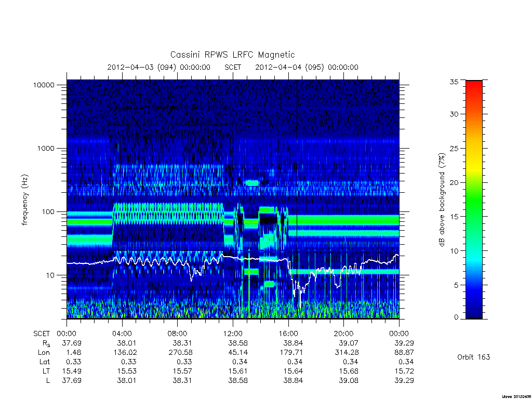Image resolution: width=532 pixels, height=399 pixels.
Task: Click the "frequency (Hz)" axis label
Action: click(x=24, y=199)
